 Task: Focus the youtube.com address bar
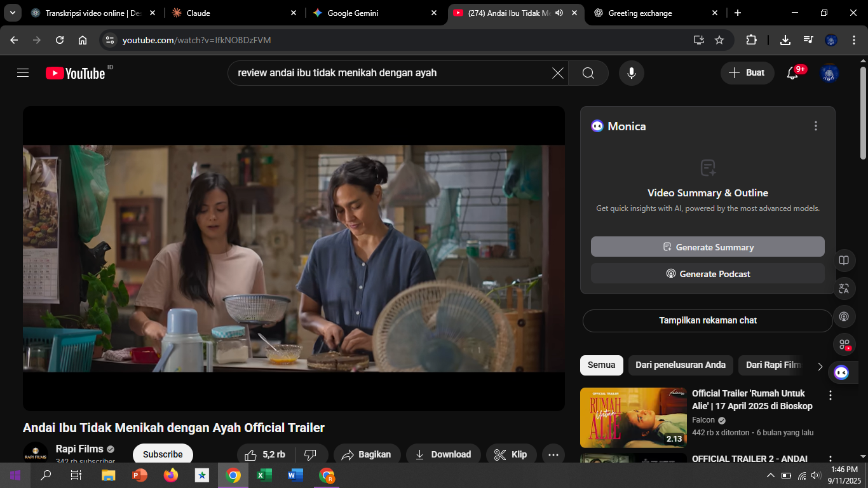[400, 40]
